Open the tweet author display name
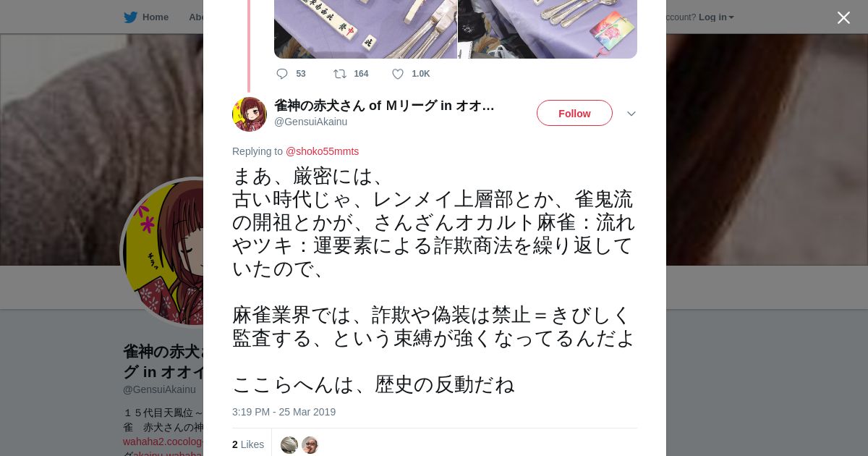The width and height of the screenshot is (868, 456). pos(384,106)
